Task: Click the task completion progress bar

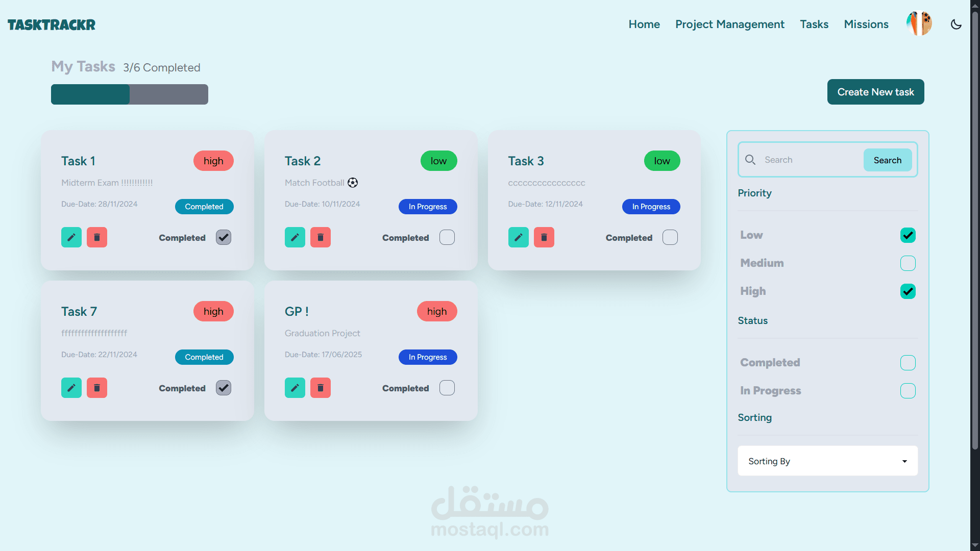Action: point(130,94)
